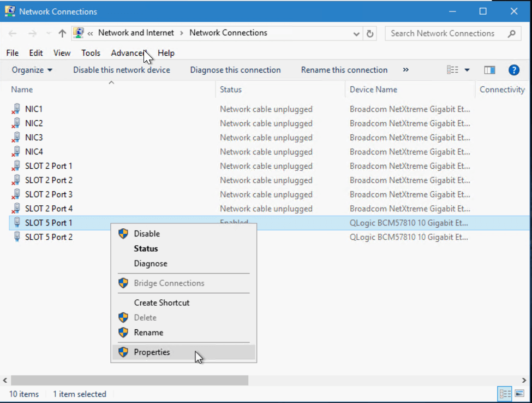532x403 pixels.
Task: Open the Organize dropdown
Action: coord(32,70)
